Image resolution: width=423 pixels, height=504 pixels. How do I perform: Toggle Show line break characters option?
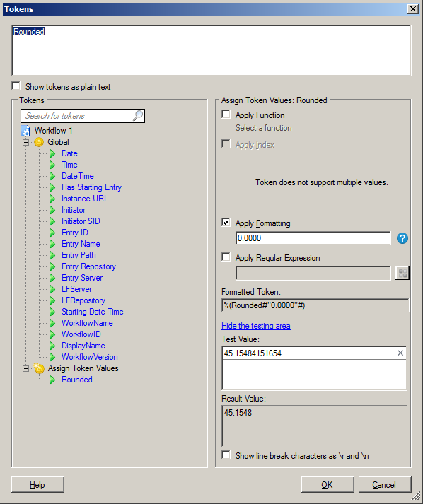tap(226, 455)
